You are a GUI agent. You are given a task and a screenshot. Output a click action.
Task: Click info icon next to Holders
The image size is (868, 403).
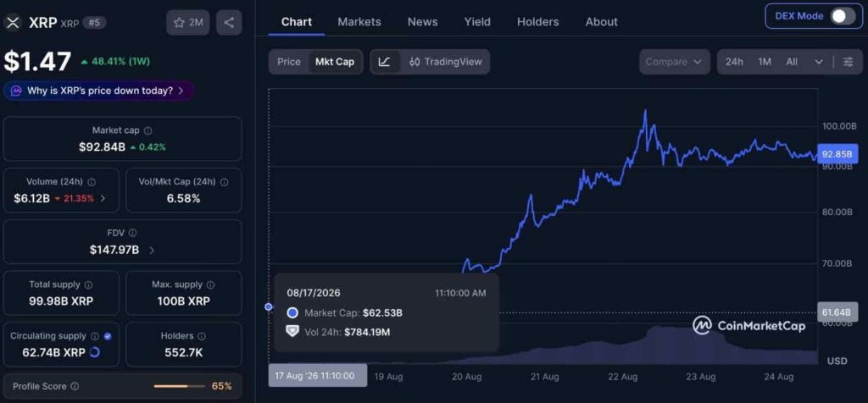[202, 336]
